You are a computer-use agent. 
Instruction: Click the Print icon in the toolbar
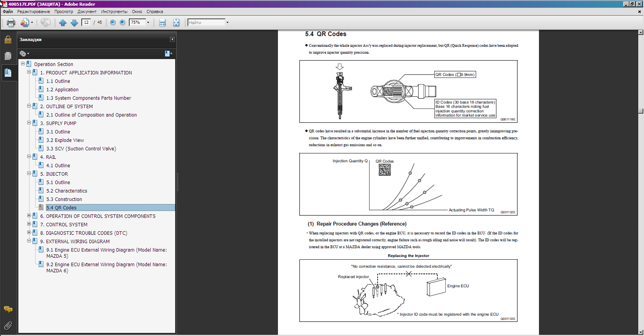[x=11, y=23]
